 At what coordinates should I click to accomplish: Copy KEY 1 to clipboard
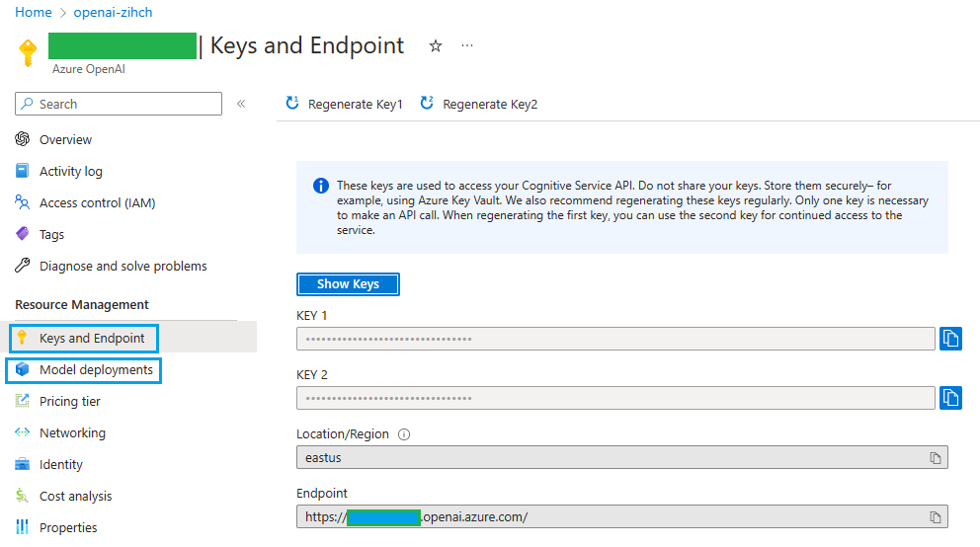[950, 339]
